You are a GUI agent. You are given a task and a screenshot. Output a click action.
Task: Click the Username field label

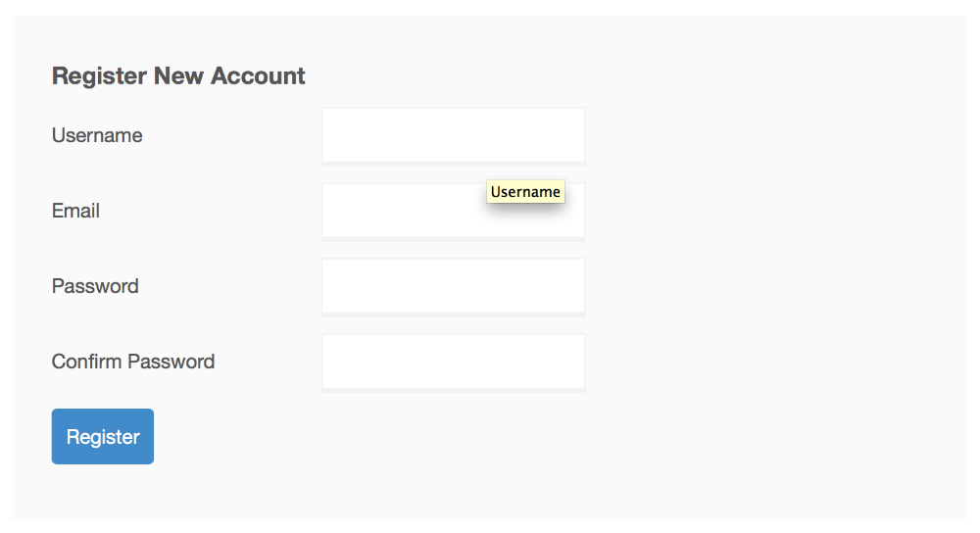pyautogui.click(x=97, y=135)
